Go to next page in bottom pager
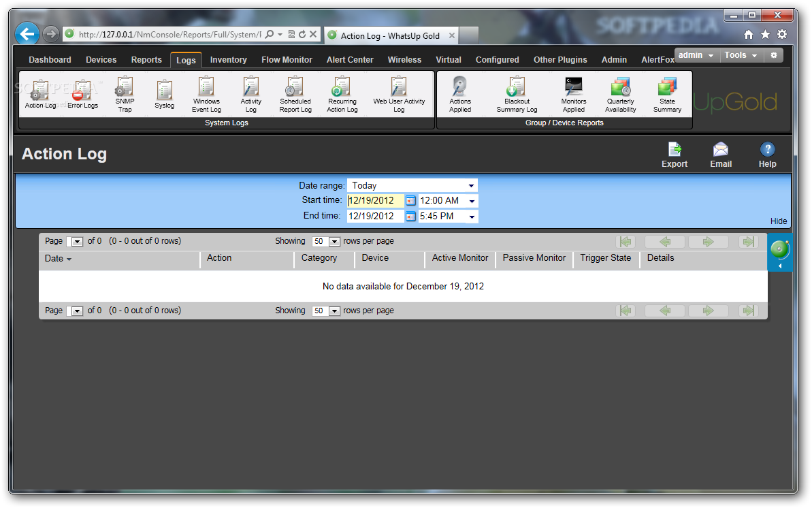812x508 pixels. (x=708, y=311)
